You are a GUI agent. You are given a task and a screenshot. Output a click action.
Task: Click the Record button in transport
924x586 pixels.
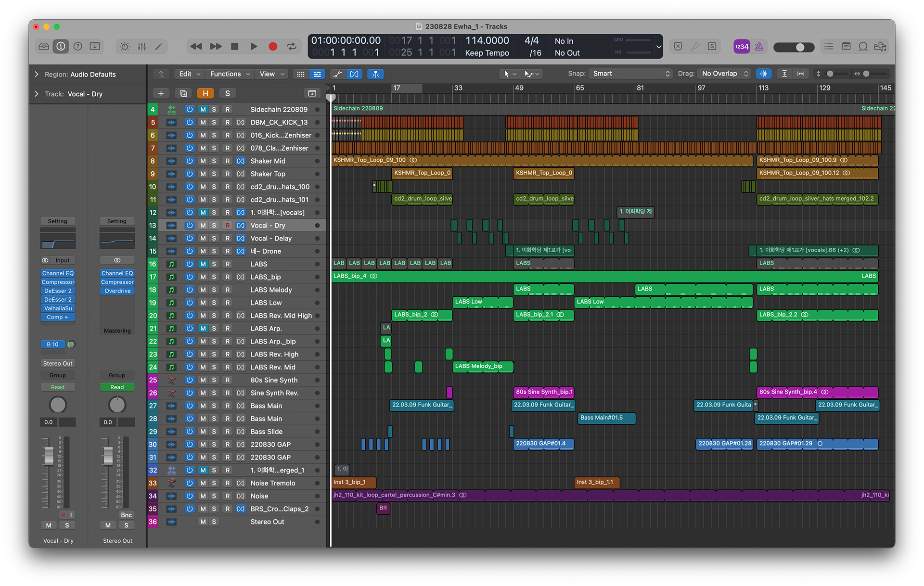[273, 46]
